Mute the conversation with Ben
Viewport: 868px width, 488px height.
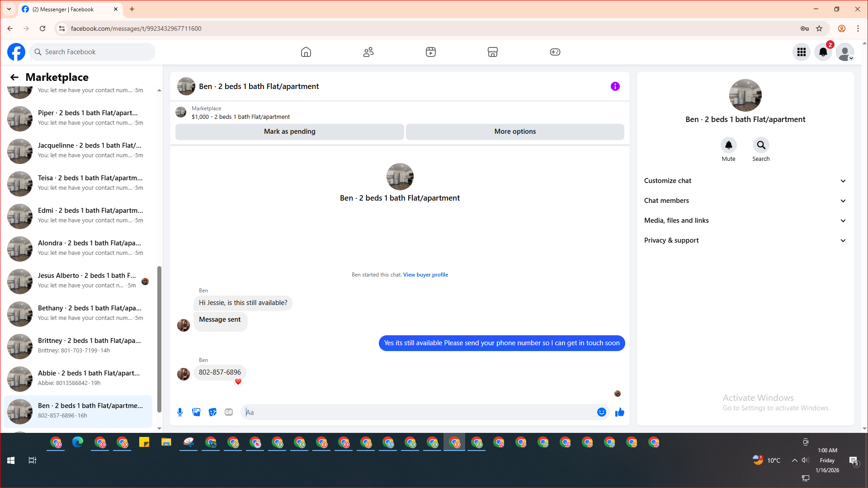tap(728, 145)
